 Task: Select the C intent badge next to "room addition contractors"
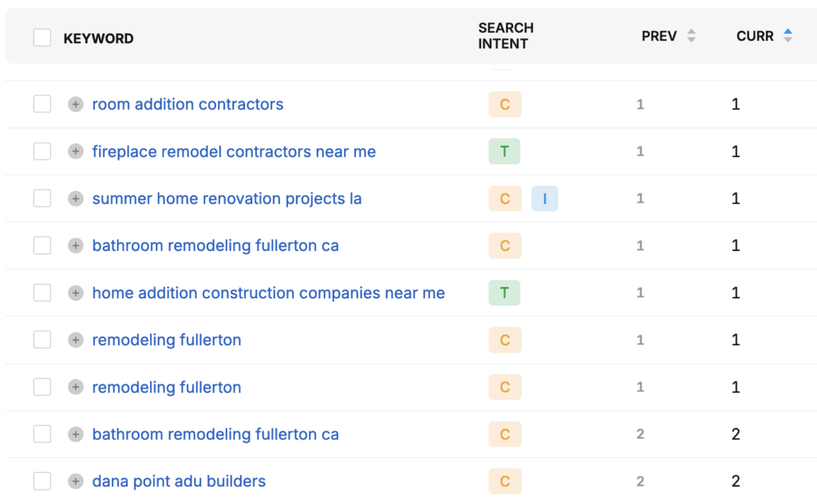pos(504,104)
